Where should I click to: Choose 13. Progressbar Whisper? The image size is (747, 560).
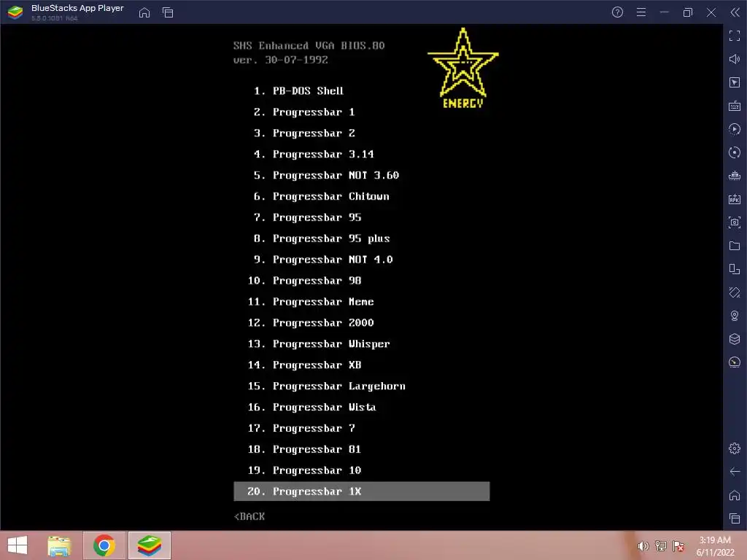[x=319, y=344]
